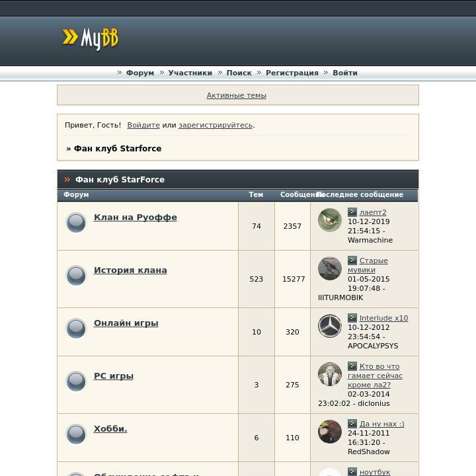Screen dimensions: 476x476
Task: Click the poster name APOCALYPSYS
Action: coord(373,346)
